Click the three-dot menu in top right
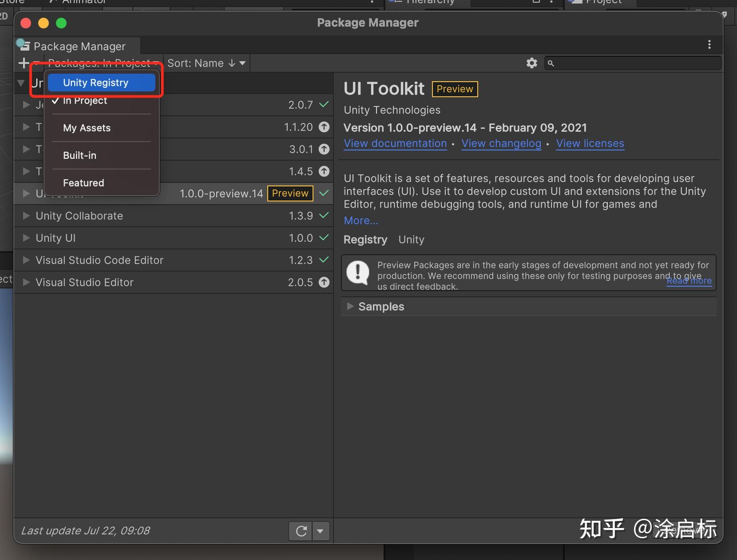The height and width of the screenshot is (560, 737). tap(709, 45)
